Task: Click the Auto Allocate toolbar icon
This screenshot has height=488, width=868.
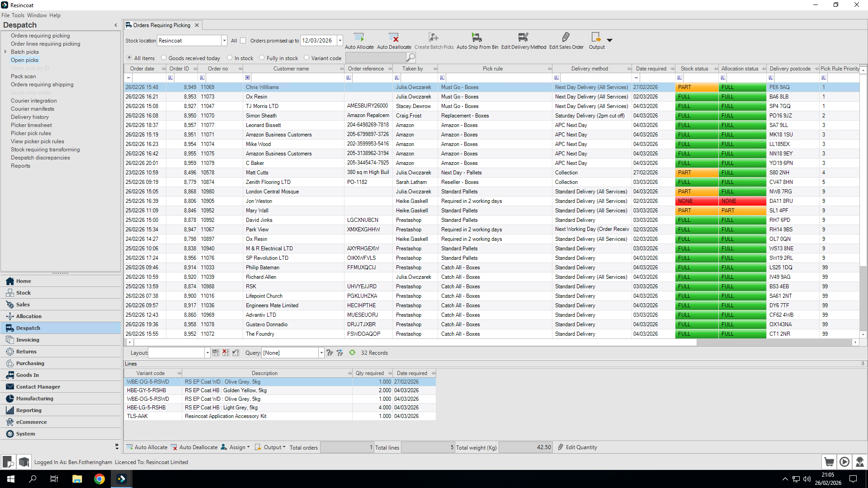Action: point(359,38)
